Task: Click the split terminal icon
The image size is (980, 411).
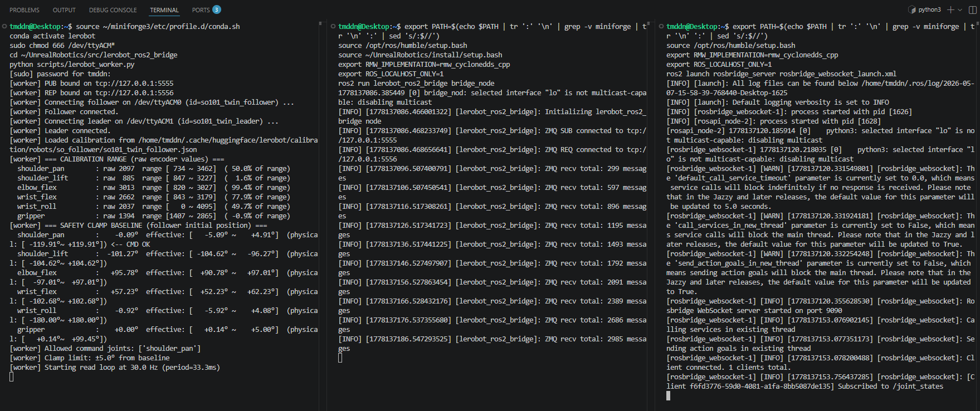Action: pos(972,9)
